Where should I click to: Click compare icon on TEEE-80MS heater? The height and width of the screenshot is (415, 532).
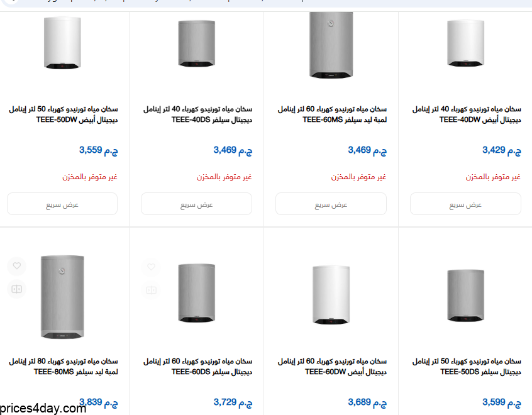[x=17, y=289]
